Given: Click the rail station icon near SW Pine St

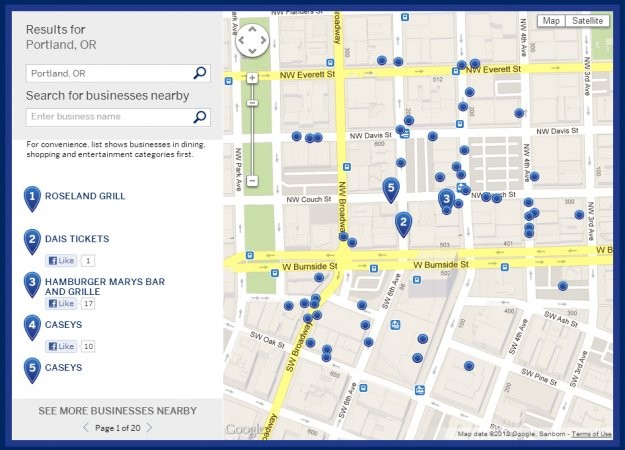Looking at the screenshot, I should pyautogui.click(x=420, y=390).
